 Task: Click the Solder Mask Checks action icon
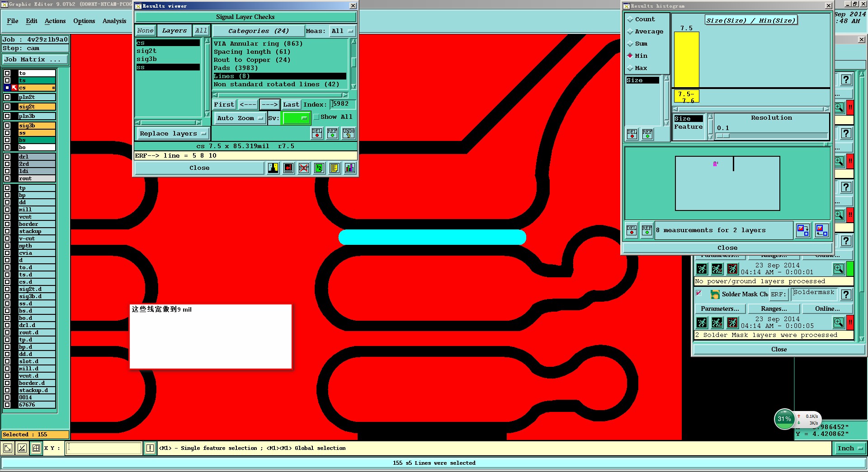coord(715,294)
